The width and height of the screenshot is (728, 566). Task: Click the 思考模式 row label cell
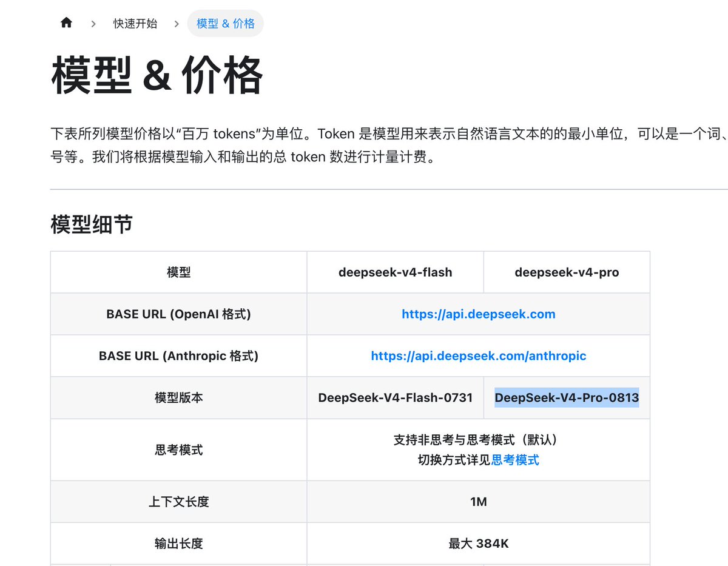pyautogui.click(x=179, y=450)
